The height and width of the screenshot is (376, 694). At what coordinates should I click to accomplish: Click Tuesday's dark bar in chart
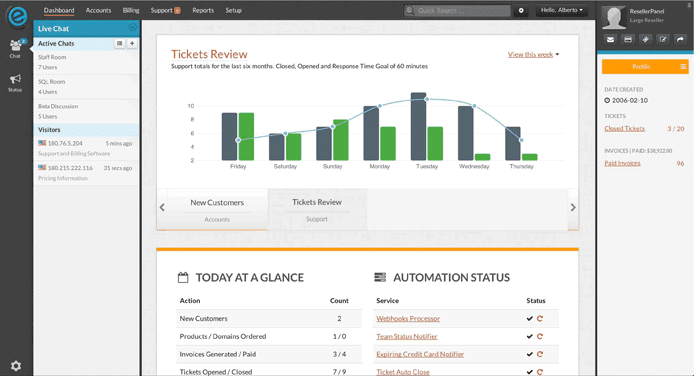coord(418,126)
